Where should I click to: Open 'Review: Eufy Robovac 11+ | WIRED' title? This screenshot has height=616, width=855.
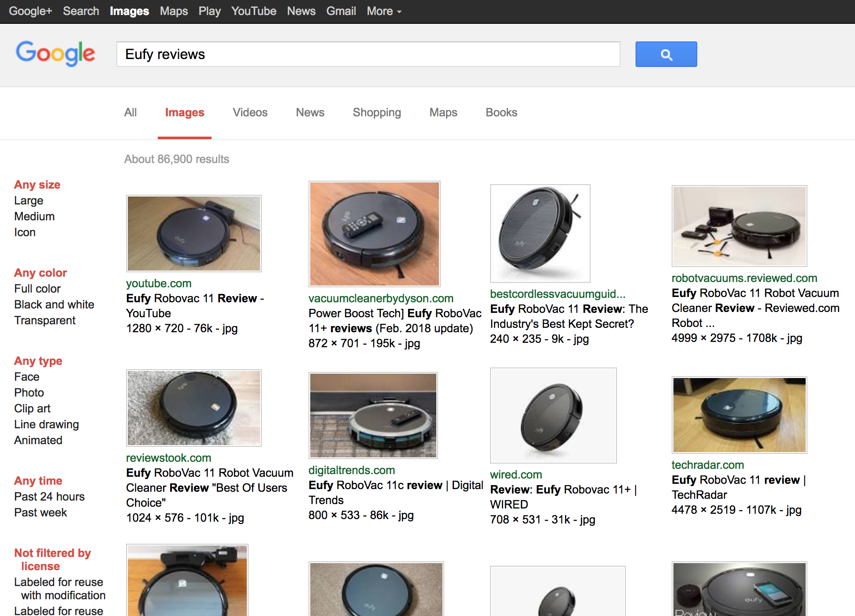pos(563,497)
